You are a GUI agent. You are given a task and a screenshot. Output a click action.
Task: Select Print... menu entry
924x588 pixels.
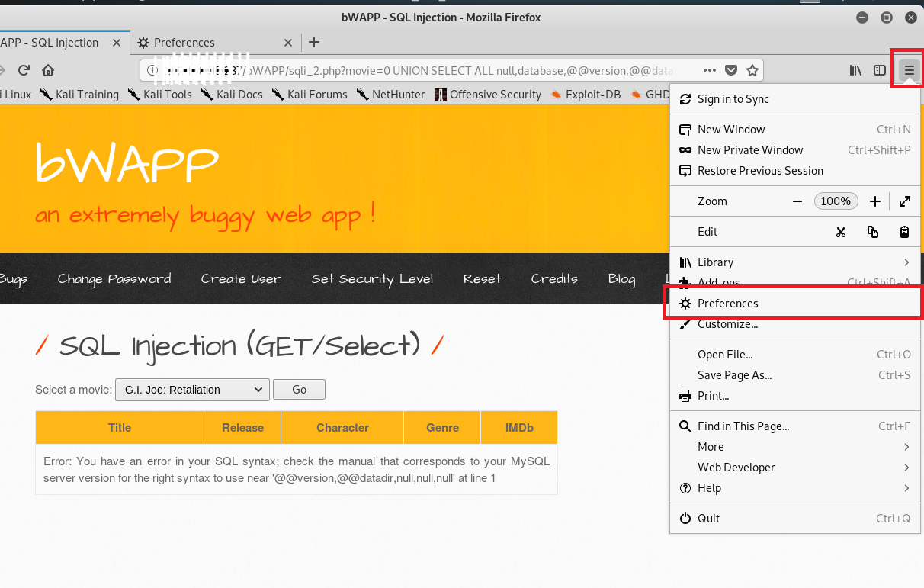pyautogui.click(x=795, y=396)
